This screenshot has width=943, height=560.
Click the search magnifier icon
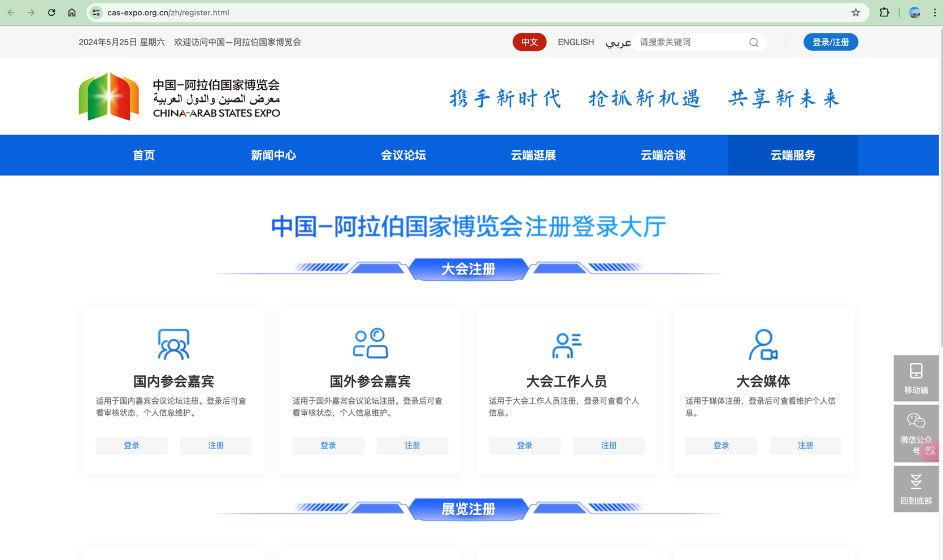click(x=753, y=42)
